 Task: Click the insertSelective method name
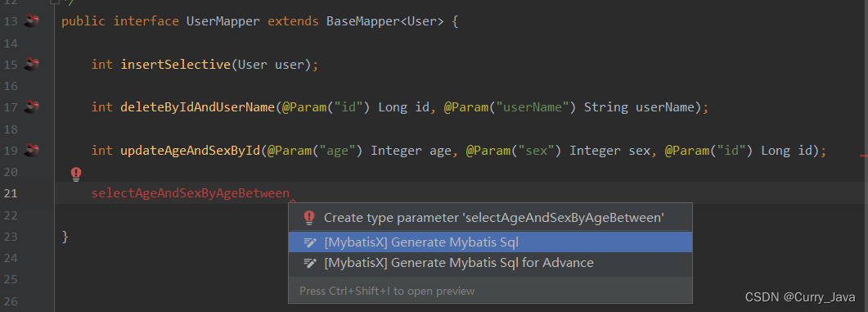[176, 65]
